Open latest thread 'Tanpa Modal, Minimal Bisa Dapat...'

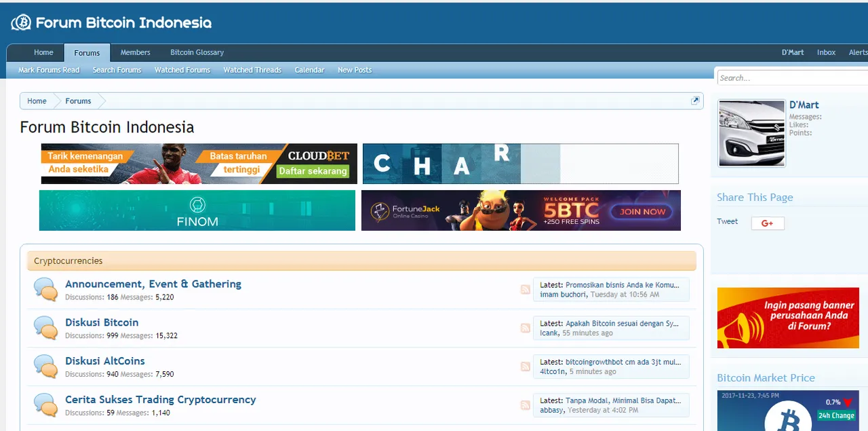(x=623, y=400)
